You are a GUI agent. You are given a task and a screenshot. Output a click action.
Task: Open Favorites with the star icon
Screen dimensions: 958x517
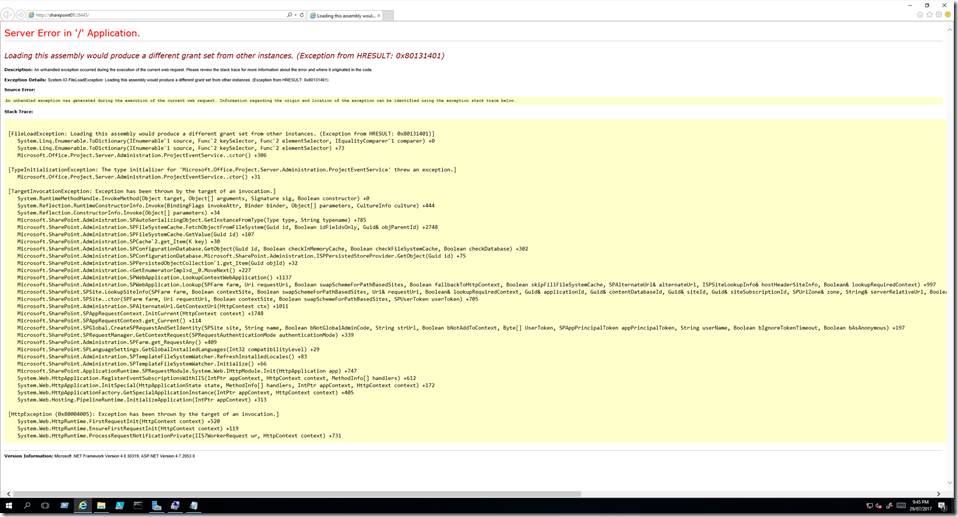pos(929,15)
